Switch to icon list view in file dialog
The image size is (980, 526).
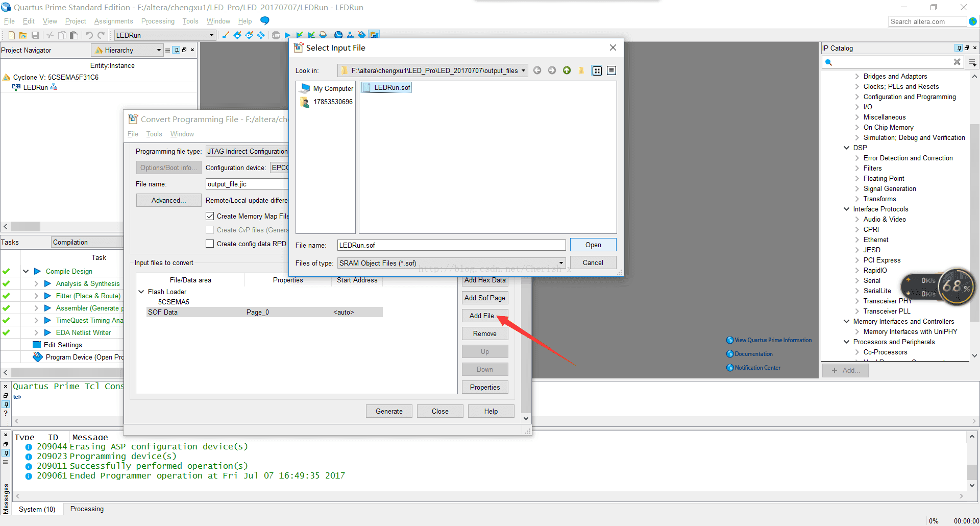pos(597,70)
